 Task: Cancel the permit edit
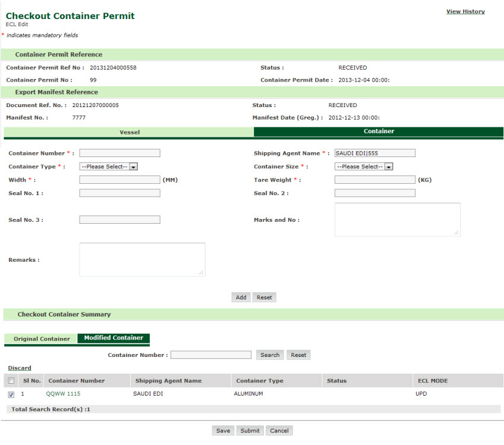pos(279,431)
